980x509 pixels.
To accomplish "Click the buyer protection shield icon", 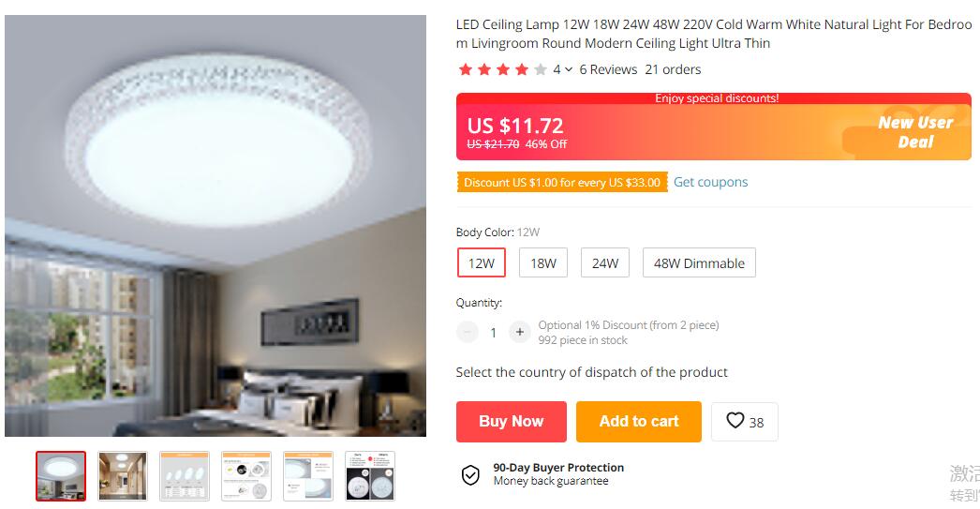I will click(470, 475).
